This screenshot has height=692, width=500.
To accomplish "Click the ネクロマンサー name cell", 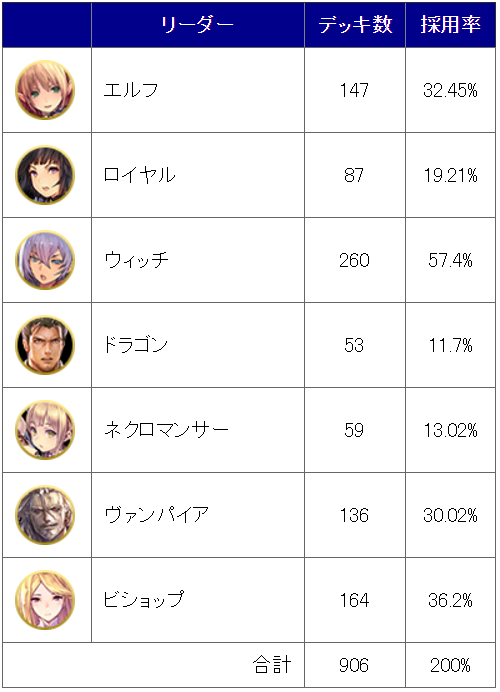I will 198,430.
